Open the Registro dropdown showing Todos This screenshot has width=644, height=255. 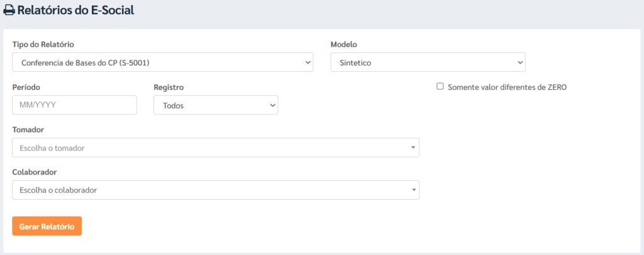(x=216, y=105)
